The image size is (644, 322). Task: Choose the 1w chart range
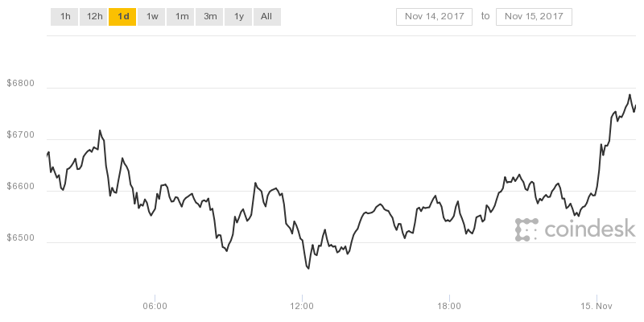[x=152, y=17]
